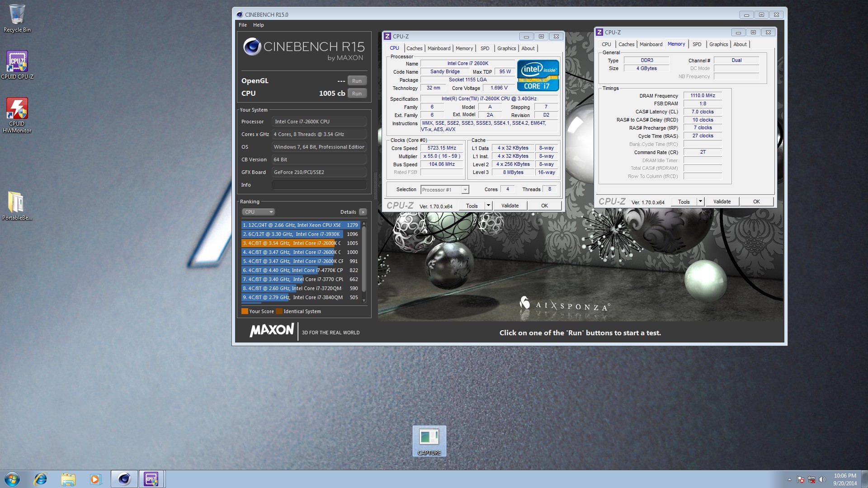Switch to Graphics tab in left CPU-Z
This screenshot has height=488, width=868.
506,48
